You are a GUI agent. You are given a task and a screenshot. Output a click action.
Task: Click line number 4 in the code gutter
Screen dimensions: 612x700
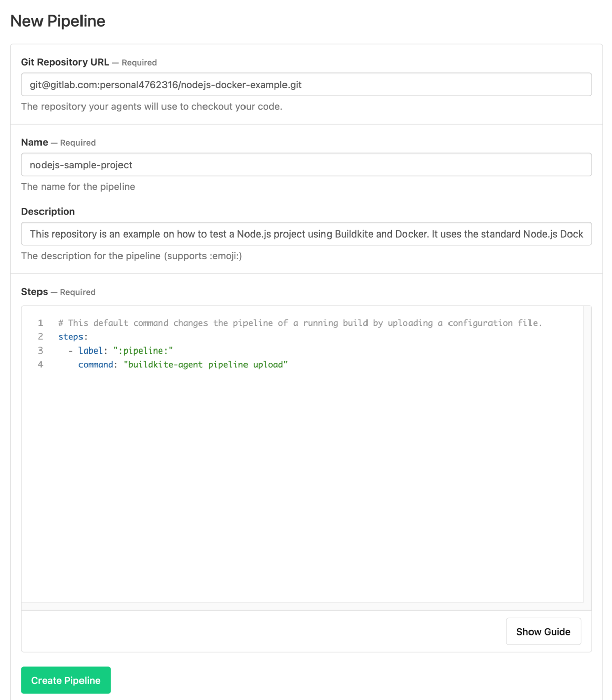coord(40,364)
